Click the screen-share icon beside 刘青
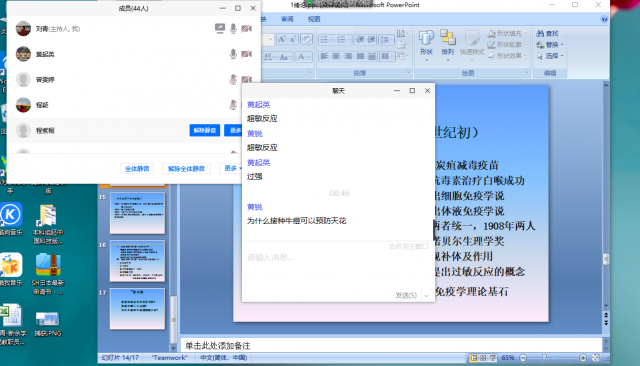 coord(220,29)
